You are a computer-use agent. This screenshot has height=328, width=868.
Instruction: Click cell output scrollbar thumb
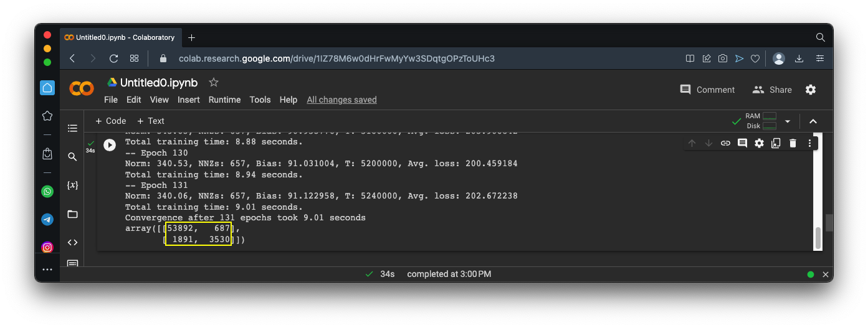[x=818, y=238]
